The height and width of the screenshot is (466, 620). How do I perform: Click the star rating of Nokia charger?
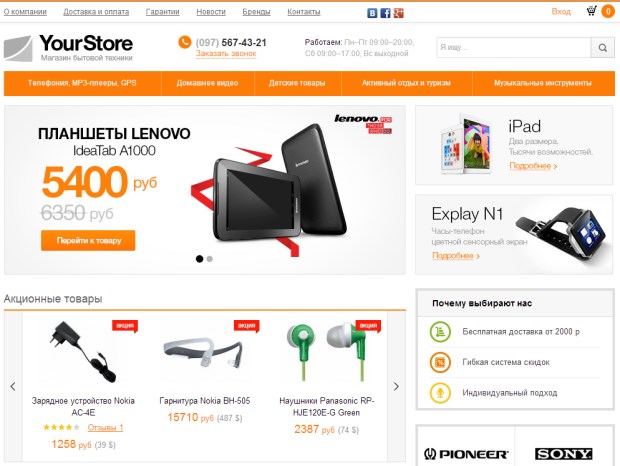coord(61,427)
